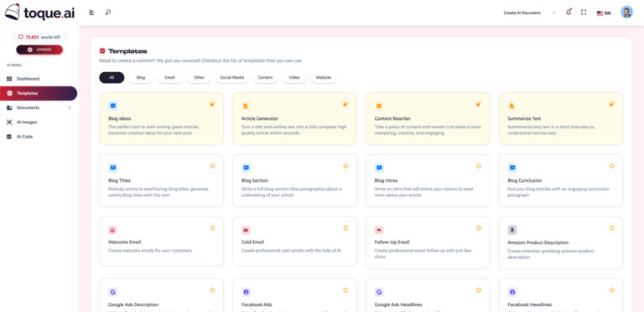Favorite the Cold Email template star
The image size is (644, 312).
(345, 228)
